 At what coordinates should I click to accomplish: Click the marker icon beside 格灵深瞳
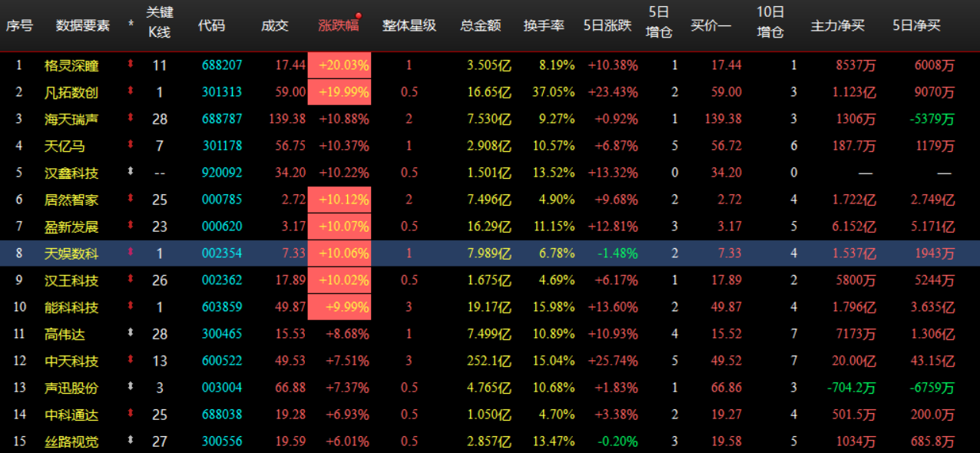click(130, 64)
